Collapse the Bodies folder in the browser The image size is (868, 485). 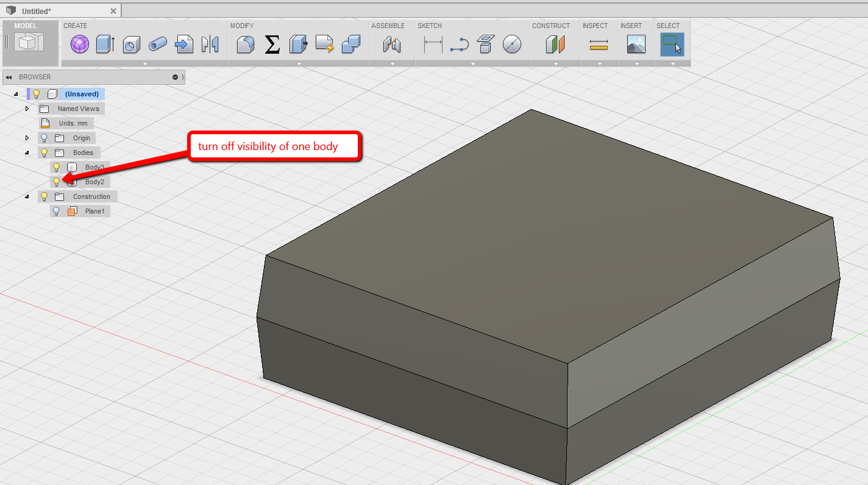click(26, 152)
